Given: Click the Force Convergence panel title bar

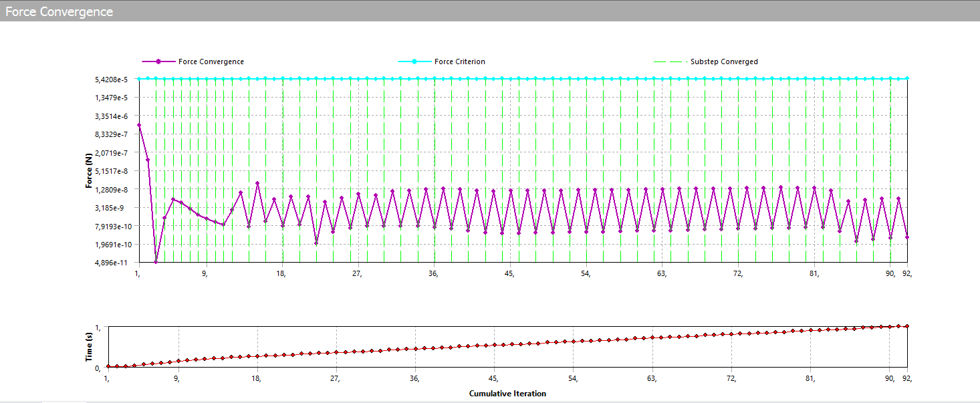Looking at the screenshot, I should point(59,11).
